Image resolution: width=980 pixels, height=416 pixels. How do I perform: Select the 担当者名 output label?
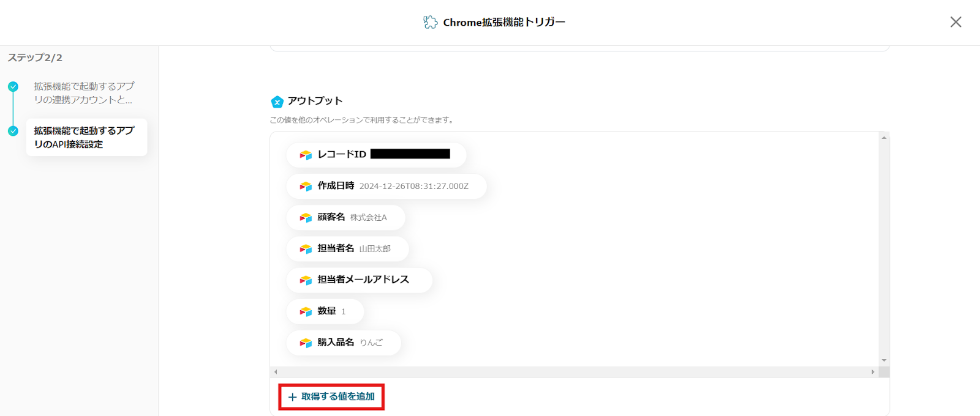(336, 248)
